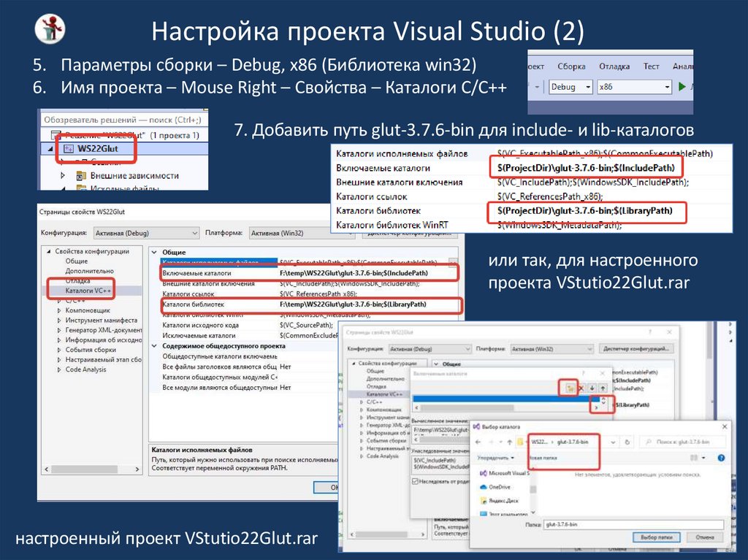Expand Компоновщик node in large dialog

coord(59,310)
